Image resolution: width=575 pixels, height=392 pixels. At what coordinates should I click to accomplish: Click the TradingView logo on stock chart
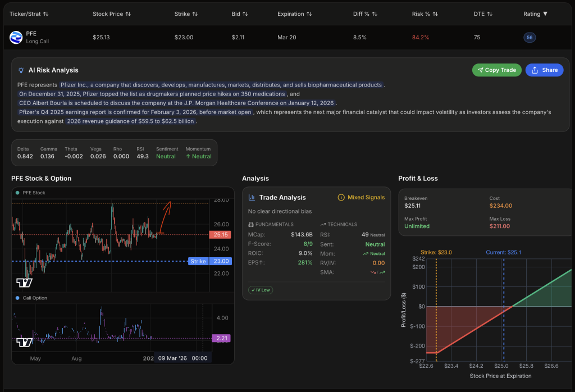click(x=24, y=282)
